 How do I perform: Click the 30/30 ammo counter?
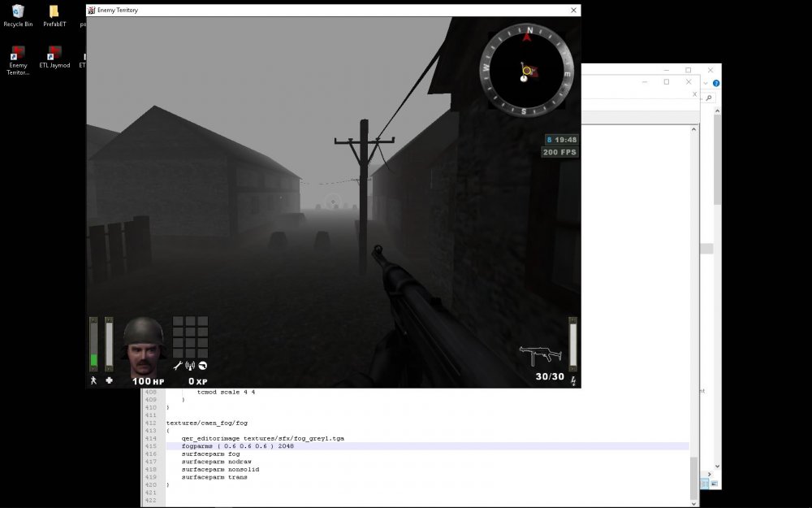click(550, 377)
